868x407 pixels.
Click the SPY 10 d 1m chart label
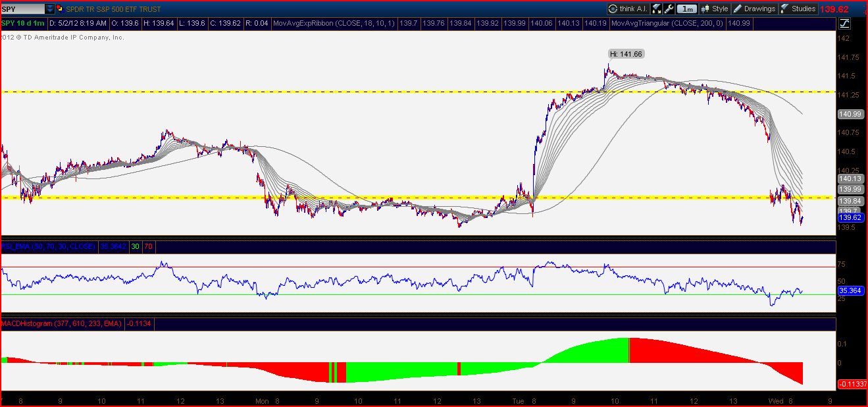[22, 24]
